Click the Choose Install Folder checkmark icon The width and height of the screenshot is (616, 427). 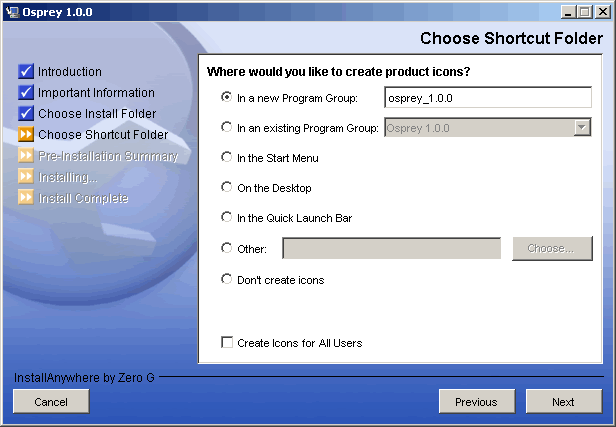point(26,114)
